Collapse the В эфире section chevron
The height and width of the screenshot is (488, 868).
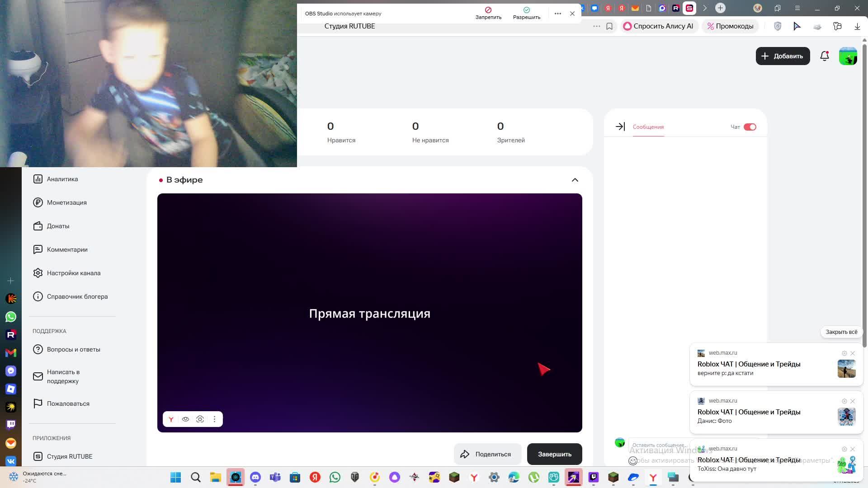(575, 180)
